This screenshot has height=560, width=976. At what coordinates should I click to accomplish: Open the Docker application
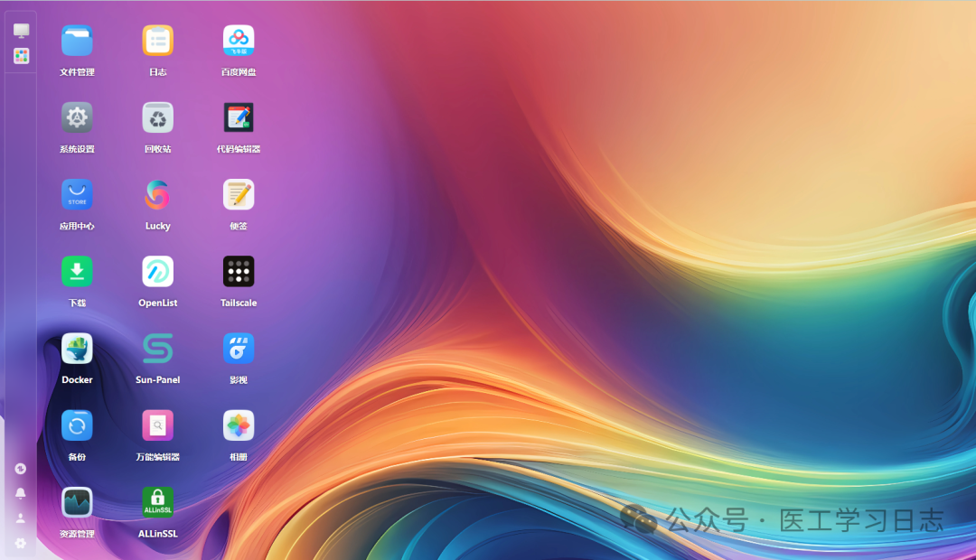pos(76,349)
